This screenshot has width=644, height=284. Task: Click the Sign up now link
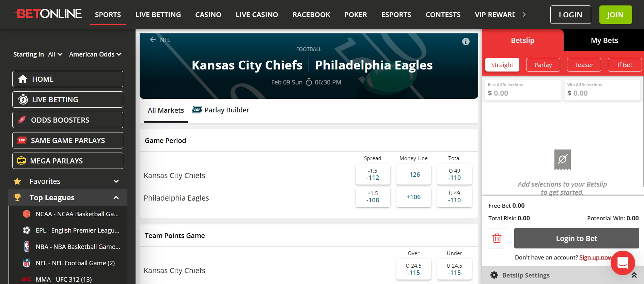point(596,257)
